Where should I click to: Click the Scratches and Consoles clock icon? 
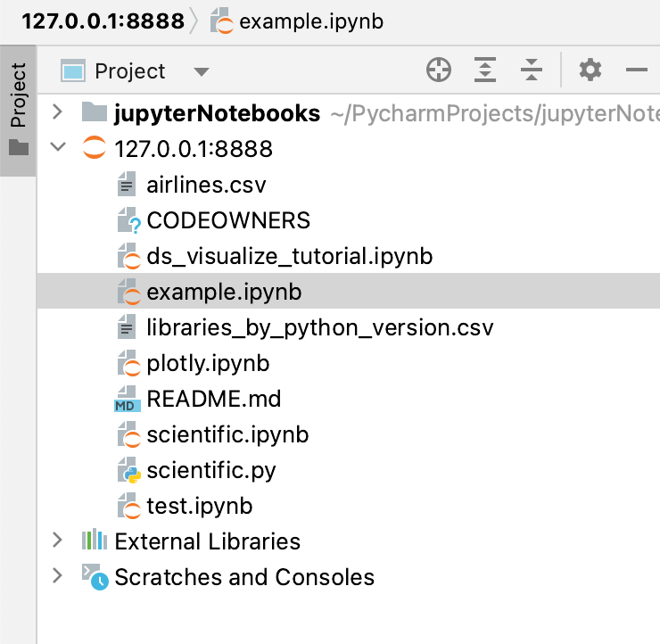95,576
